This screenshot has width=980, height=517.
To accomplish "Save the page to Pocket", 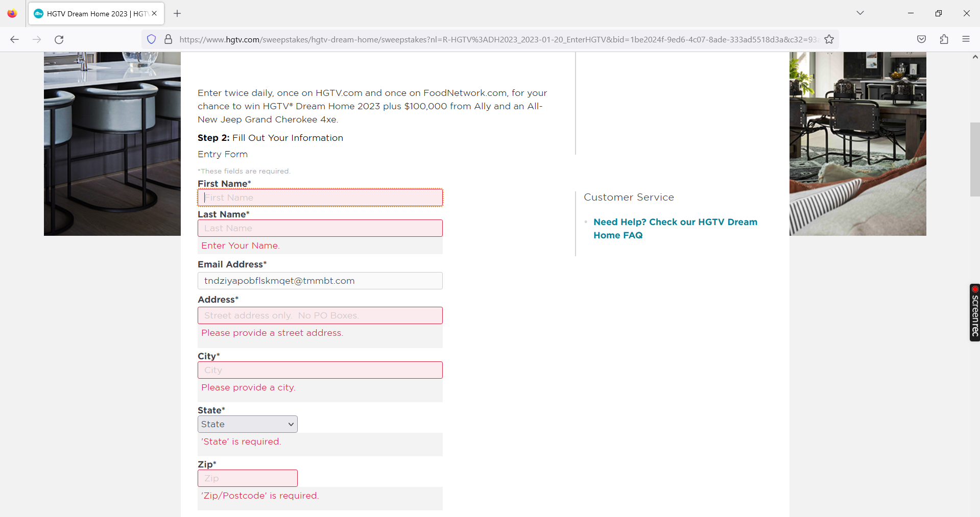I will tap(921, 39).
